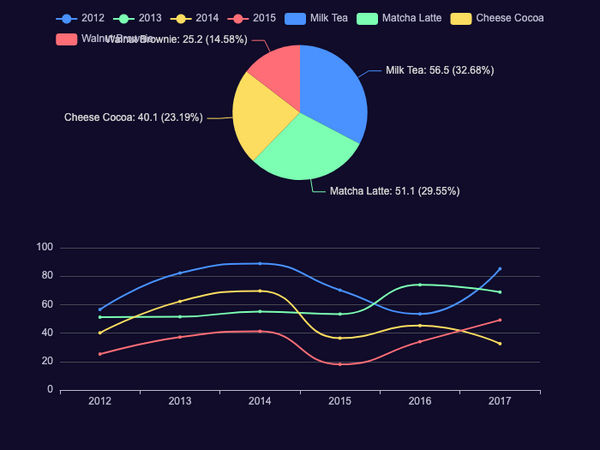The image size is (600, 450).
Task: Click the blue line point at 2014
Action: click(x=260, y=264)
